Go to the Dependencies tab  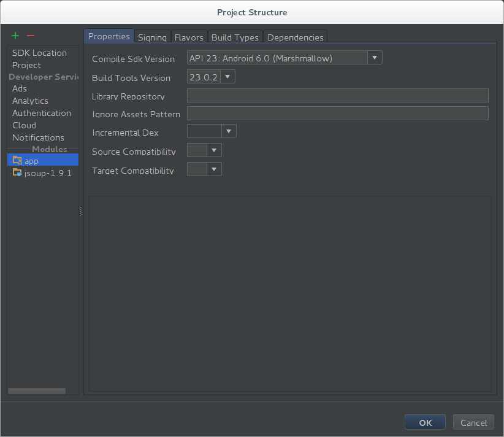point(296,37)
